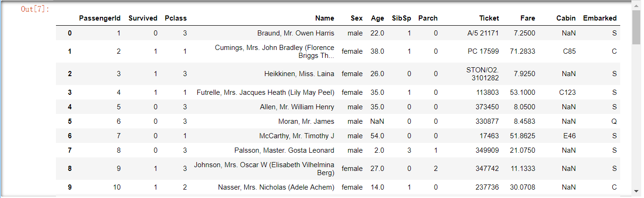644x198 pixels.
Task: Click row index 9
Action: (x=70, y=187)
